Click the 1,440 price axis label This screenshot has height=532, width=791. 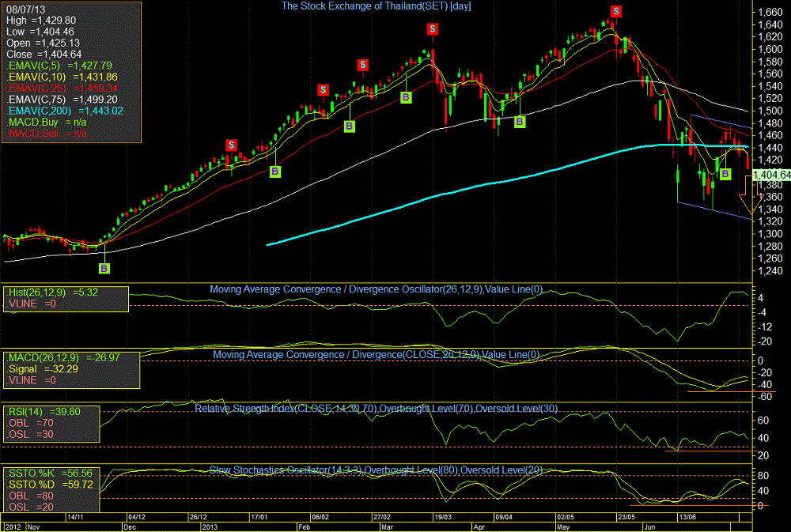tap(770, 148)
